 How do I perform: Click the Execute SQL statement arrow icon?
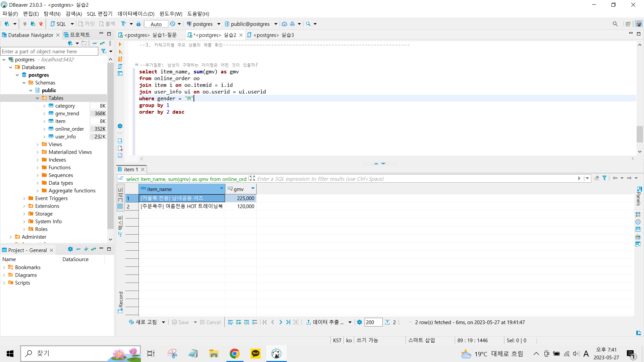(x=120, y=44)
